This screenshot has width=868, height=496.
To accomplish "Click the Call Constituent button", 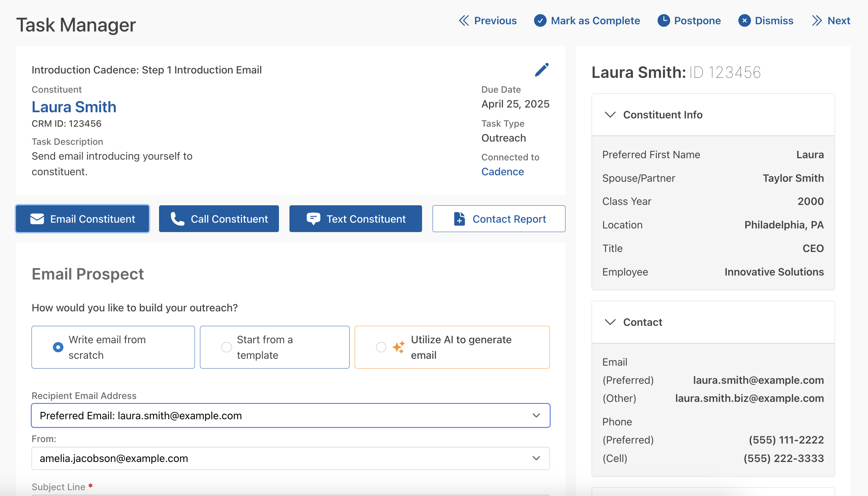I will (x=219, y=219).
